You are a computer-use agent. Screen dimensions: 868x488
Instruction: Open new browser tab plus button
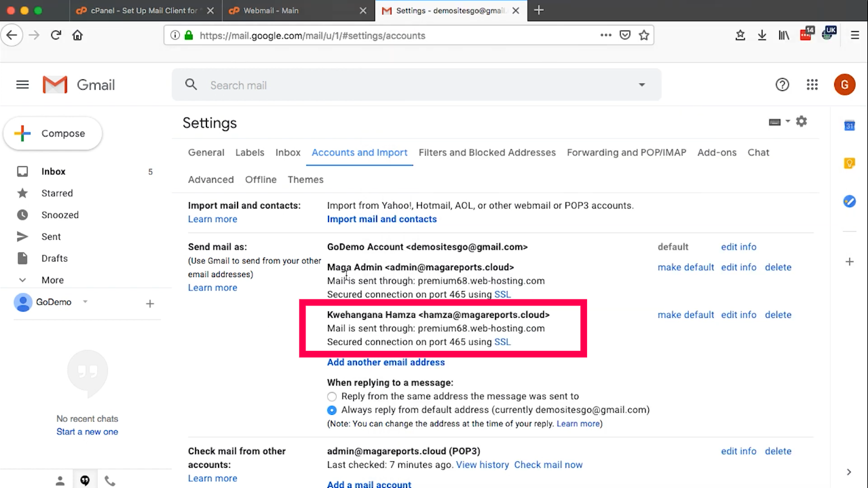(539, 10)
